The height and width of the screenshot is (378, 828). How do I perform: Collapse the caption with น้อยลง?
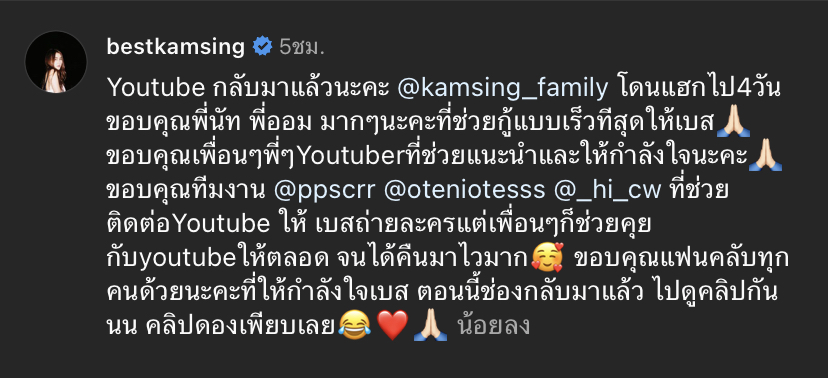[x=494, y=327]
